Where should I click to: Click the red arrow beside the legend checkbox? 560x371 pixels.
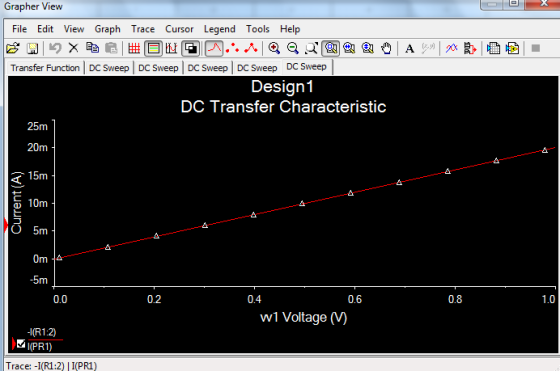pos(14,344)
